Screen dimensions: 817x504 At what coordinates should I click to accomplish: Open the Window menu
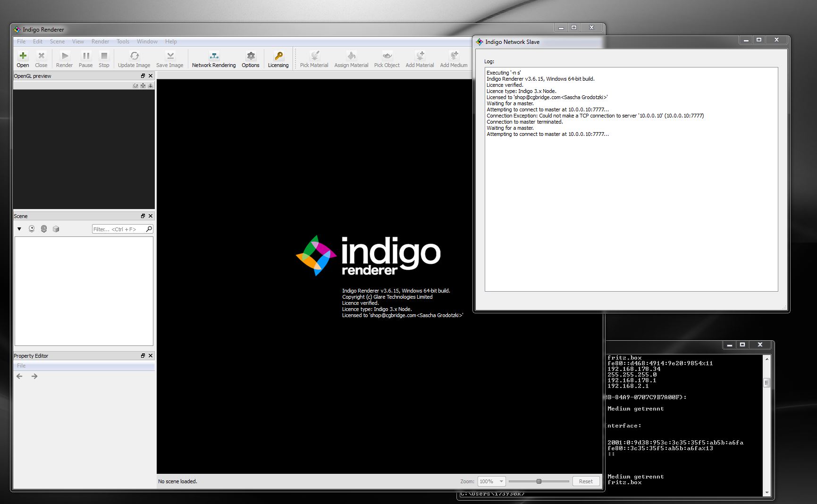point(147,42)
